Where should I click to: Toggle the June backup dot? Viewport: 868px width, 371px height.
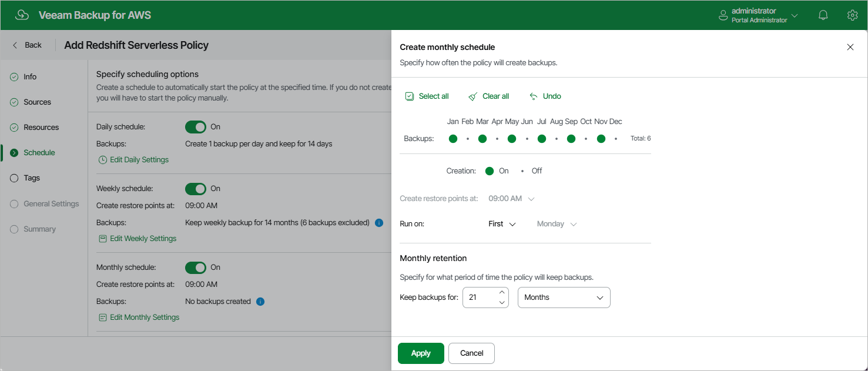(527, 139)
